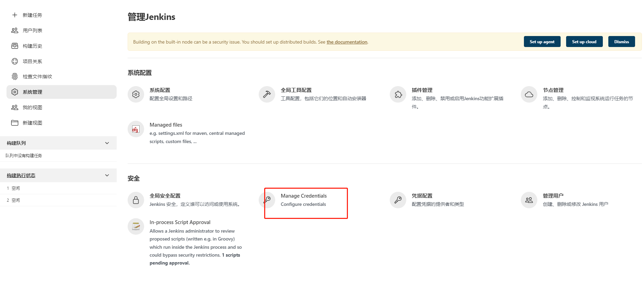The height and width of the screenshot is (281, 644).
Task: Open the 凭据配置 title link
Action: point(422,196)
